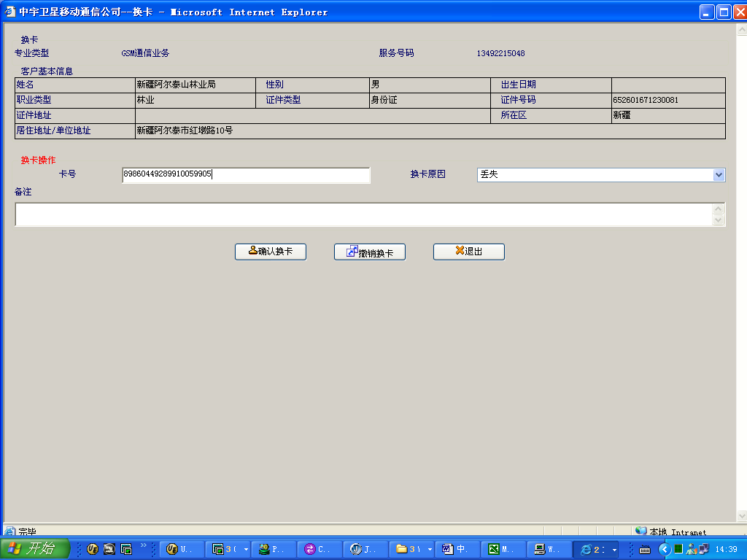Open the folder group taskbar button
747x560 pixels.
tap(412, 549)
